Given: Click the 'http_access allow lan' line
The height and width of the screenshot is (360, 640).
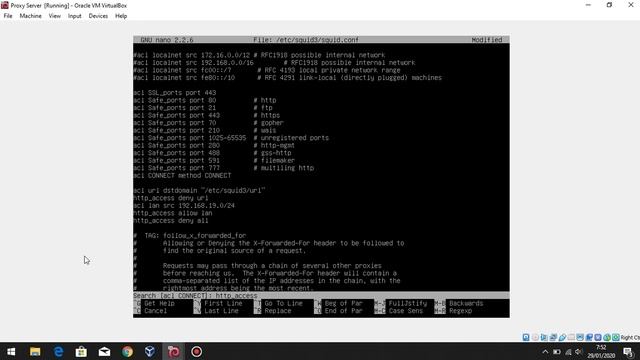Looking at the screenshot, I should point(173,213).
